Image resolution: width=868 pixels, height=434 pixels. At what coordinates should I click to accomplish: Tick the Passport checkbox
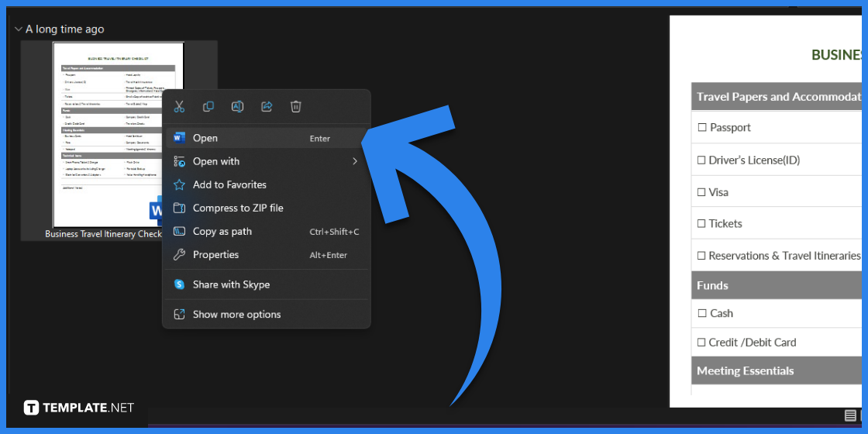coord(702,128)
